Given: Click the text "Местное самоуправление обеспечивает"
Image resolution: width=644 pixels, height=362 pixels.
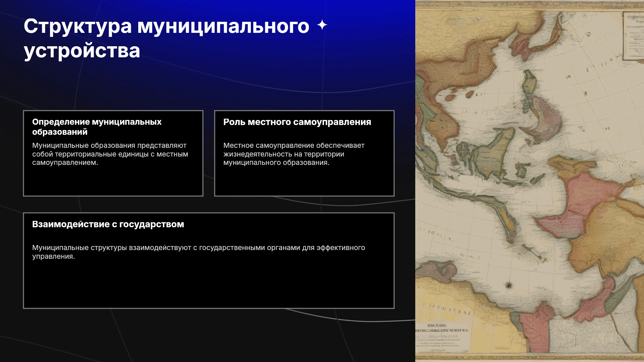Looking at the screenshot, I should (x=294, y=145).
